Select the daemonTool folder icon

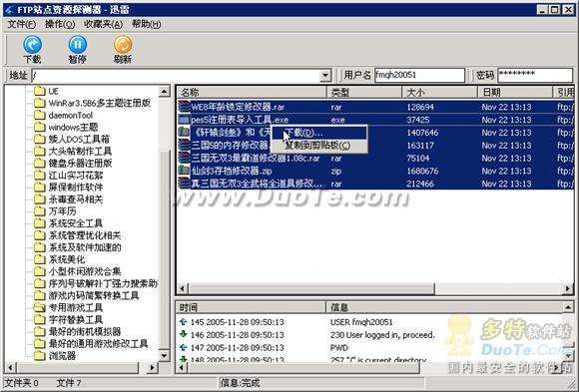pyautogui.click(x=40, y=115)
